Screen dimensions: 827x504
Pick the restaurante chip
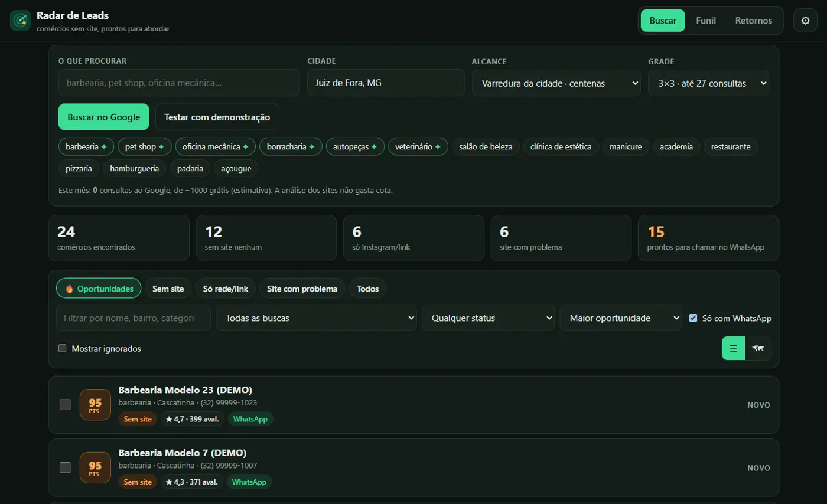(731, 146)
